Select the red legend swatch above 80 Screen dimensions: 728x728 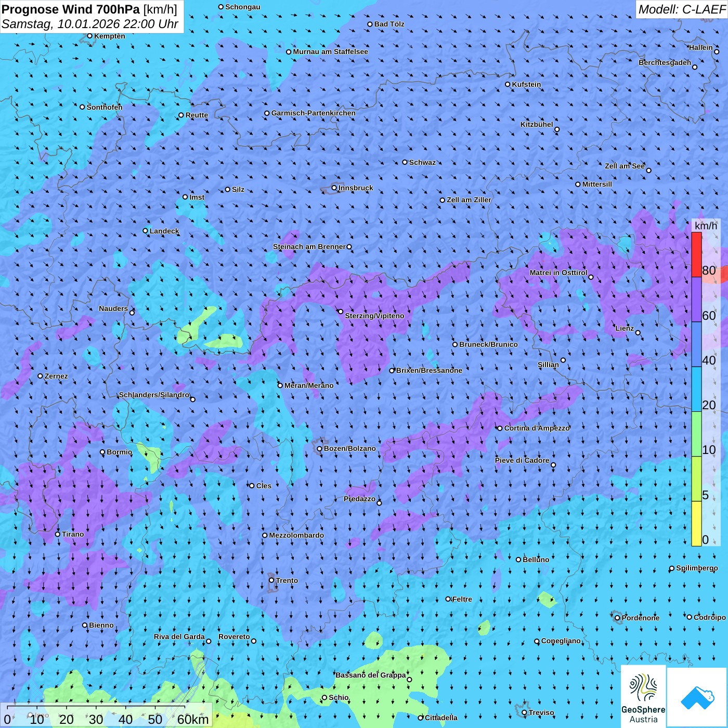696,254
